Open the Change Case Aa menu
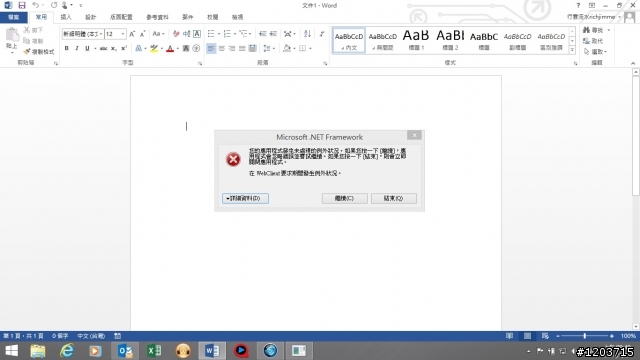This screenshot has height=360, width=640. 158,34
